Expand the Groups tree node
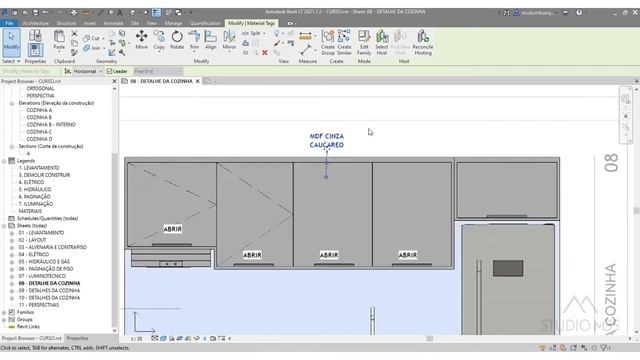The height and width of the screenshot is (360, 640). 4,320
